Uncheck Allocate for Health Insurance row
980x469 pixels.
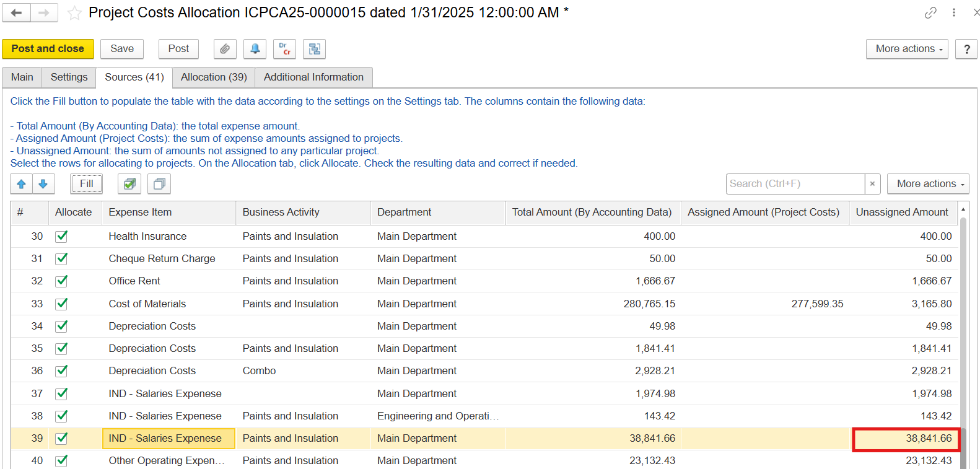61,236
